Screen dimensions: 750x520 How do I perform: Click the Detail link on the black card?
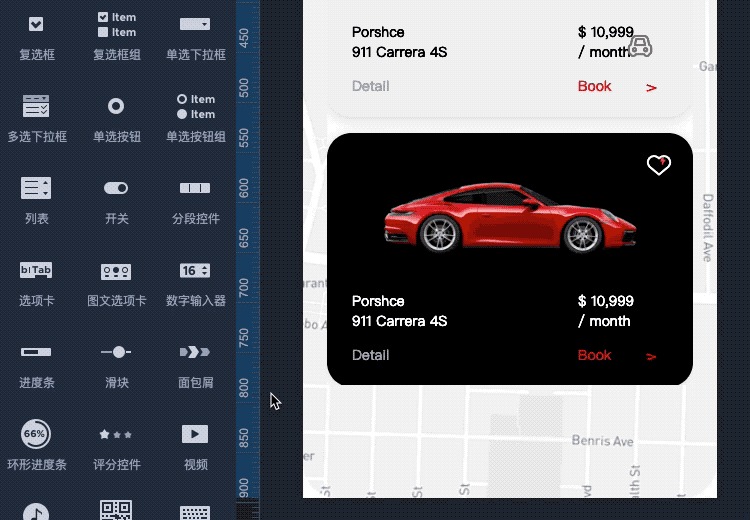click(370, 355)
